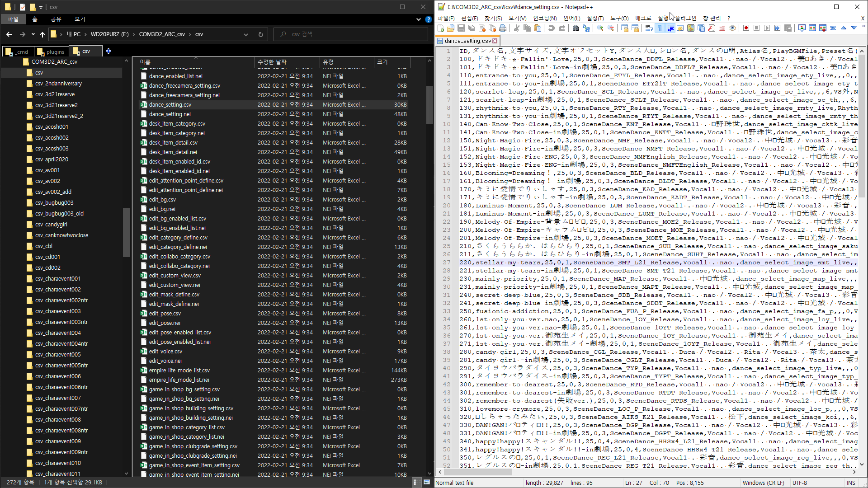Click WD20PURZ (E:) in the breadcrumb path
The width and height of the screenshot is (868, 488).
coord(109,34)
